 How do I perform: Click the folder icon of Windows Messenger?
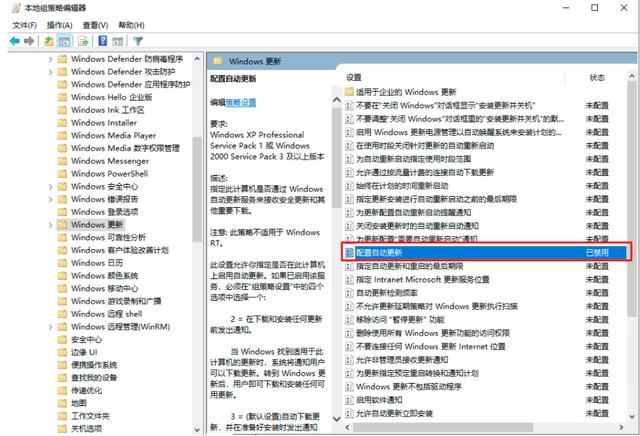coord(62,161)
